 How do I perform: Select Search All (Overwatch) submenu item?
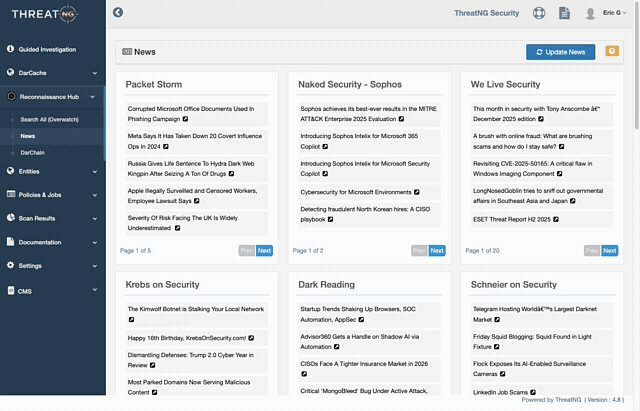tap(49, 119)
